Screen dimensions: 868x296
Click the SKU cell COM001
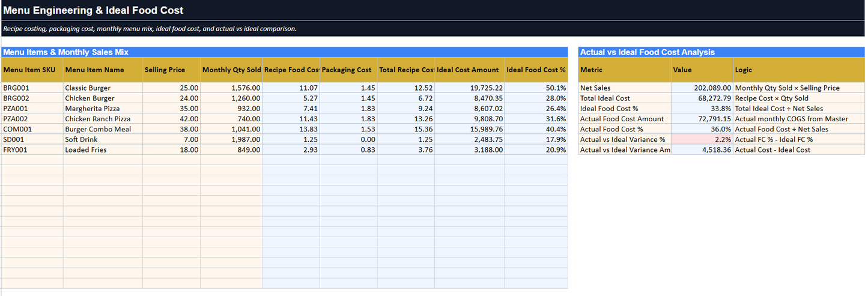coord(32,128)
